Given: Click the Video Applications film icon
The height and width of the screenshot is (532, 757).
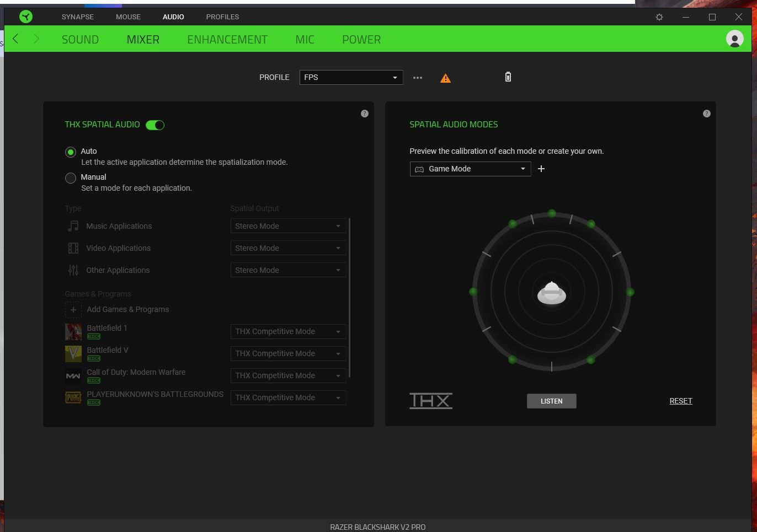Looking at the screenshot, I should [73, 248].
